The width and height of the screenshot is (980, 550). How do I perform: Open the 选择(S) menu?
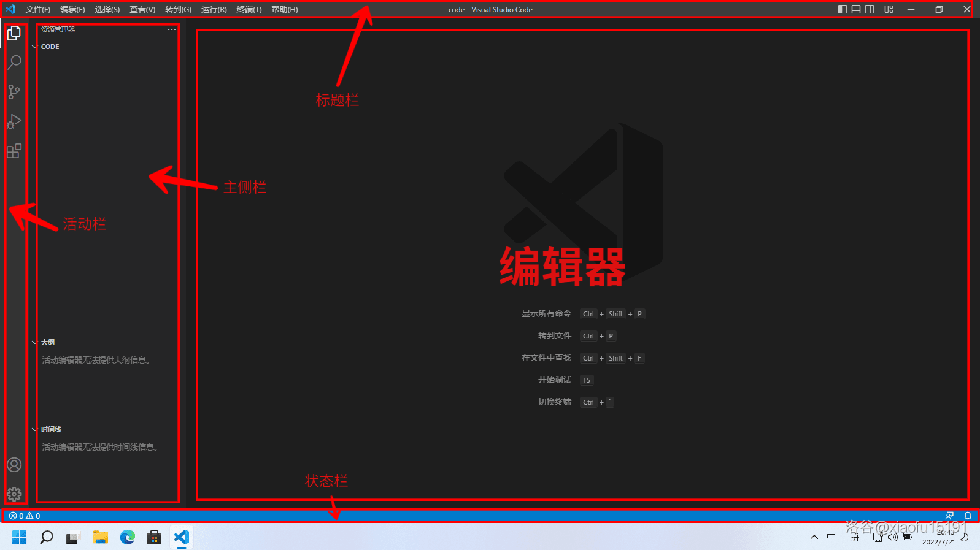pos(107,9)
